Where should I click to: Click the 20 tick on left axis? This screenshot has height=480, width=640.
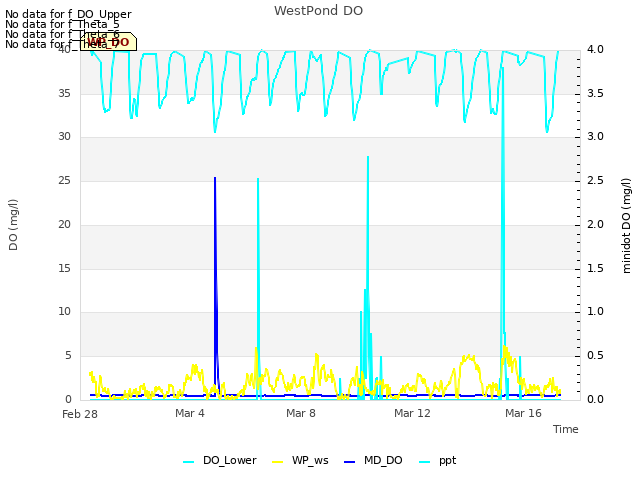pyautogui.click(x=64, y=224)
